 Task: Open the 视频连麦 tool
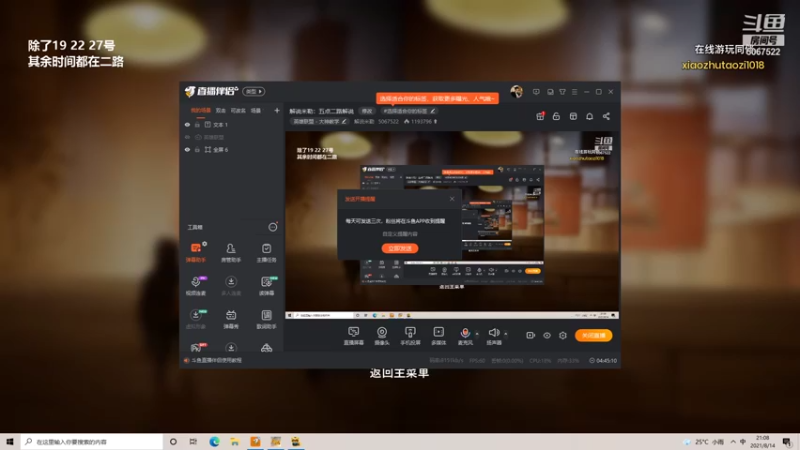[x=196, y=286]
